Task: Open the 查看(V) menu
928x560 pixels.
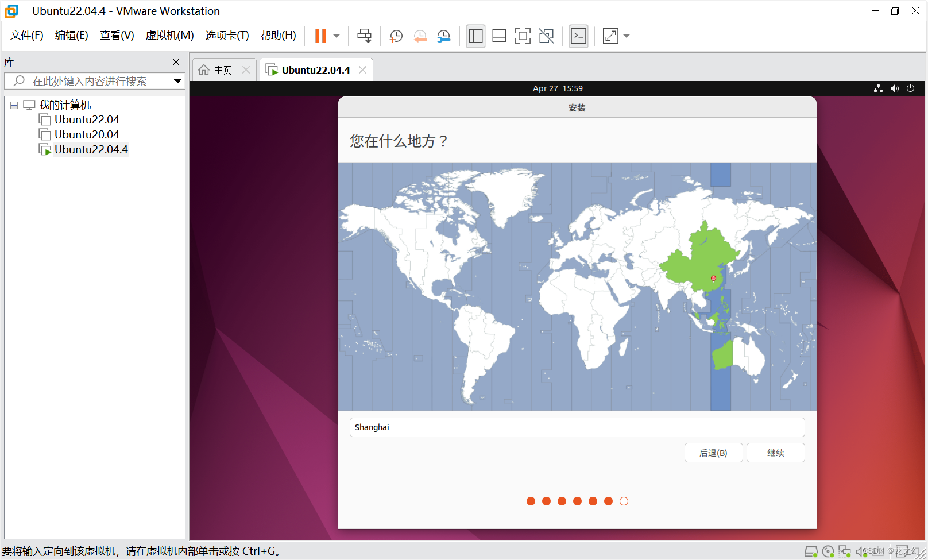Action: 117,36
